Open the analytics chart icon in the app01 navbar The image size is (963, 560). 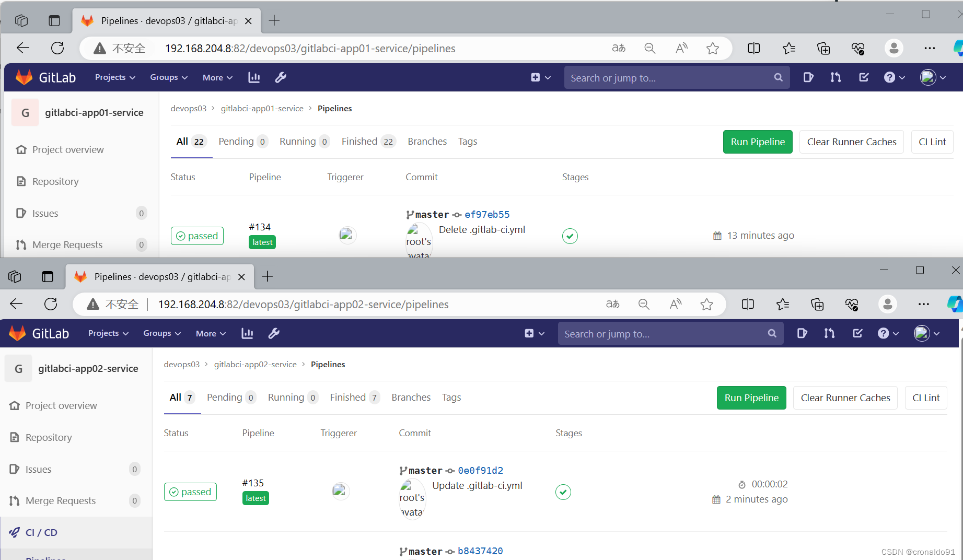point(254,77)
